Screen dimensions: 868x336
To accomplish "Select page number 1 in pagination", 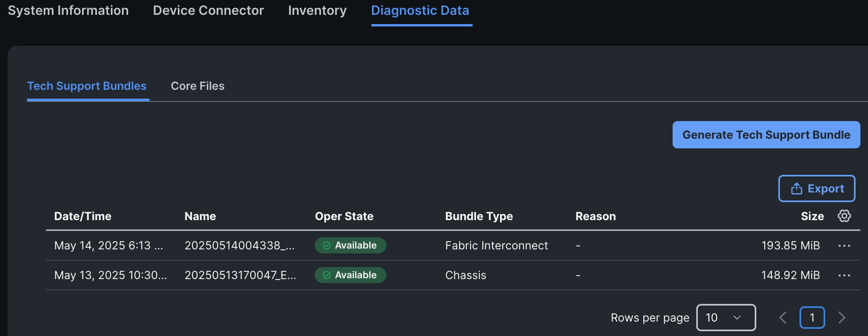I will 812,318.
